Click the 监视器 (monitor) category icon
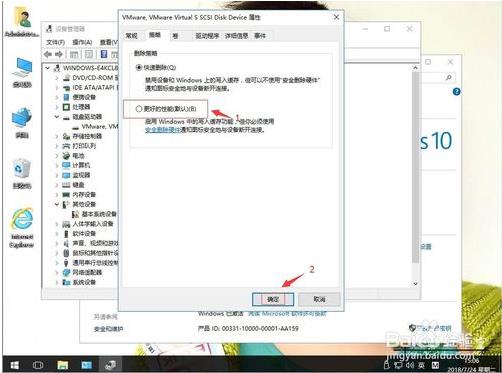 coord(66,175)
